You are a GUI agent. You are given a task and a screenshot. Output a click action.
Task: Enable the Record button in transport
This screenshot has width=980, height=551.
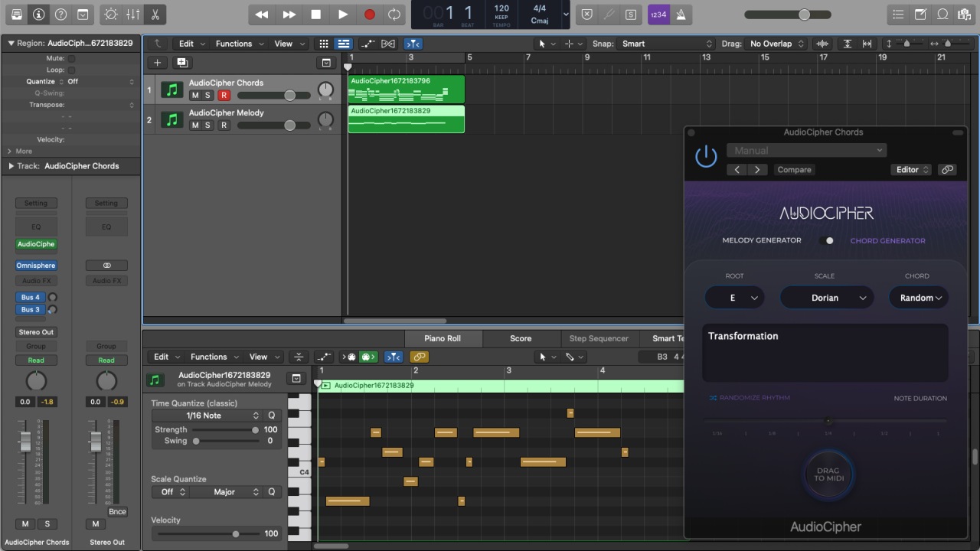point(369,14)
